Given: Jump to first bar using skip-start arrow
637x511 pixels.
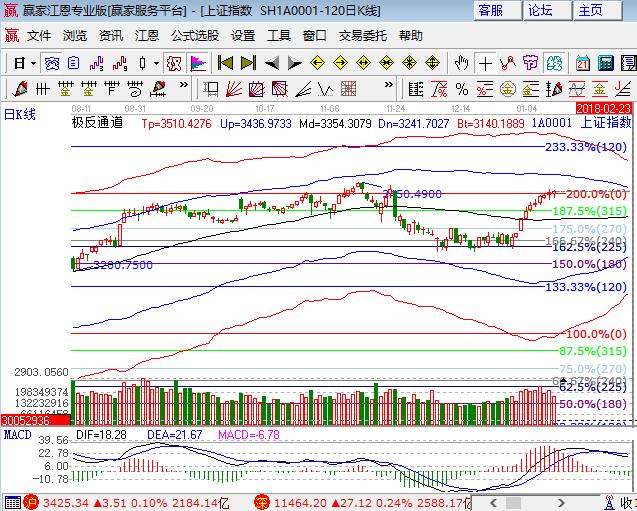Looking at the screenshot, I should (226, 63).
